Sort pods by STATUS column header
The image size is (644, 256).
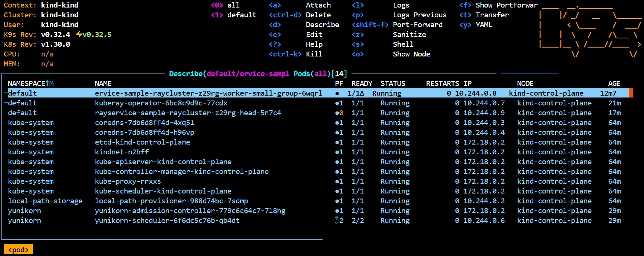point(393,83)
